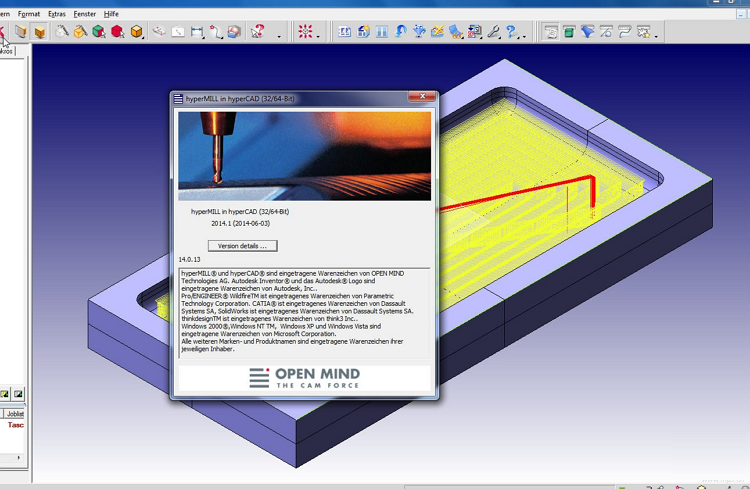Switch to the Joblist tab
This screenshot has width=750, height=489.
click(15, 414)
